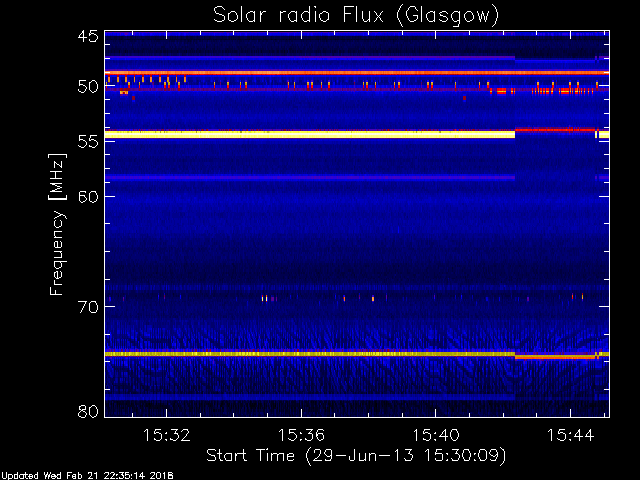Click the frequency tick label 50
This screenshot has width=640, height=480.
click(88, 87)
